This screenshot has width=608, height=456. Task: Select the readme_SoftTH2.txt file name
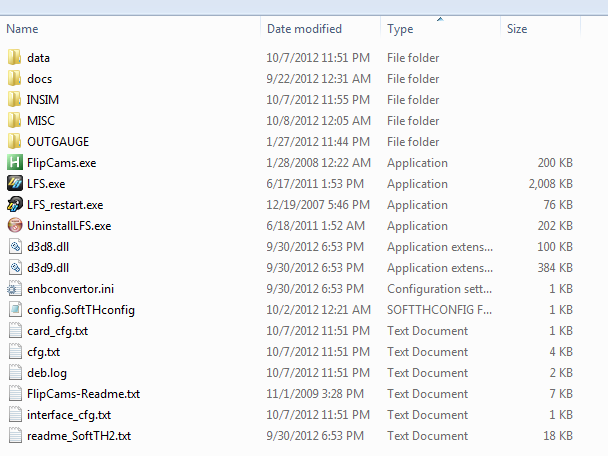[79, 436]
